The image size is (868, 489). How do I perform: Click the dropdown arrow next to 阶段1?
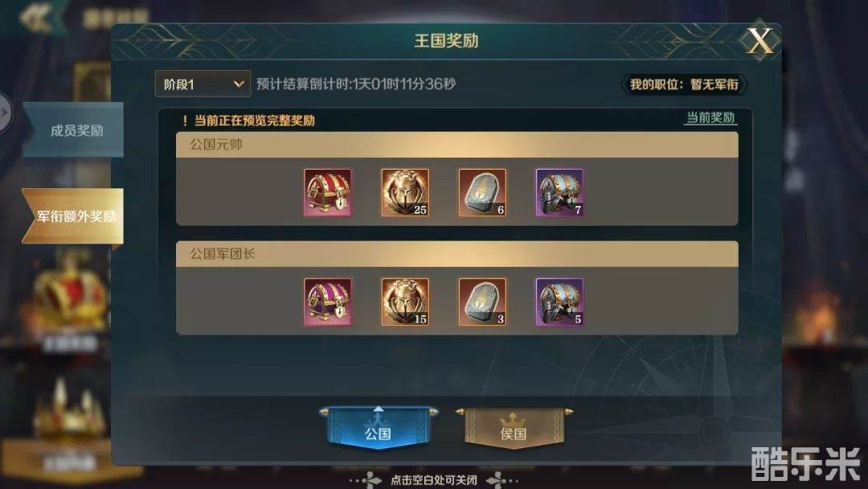(x=239, y=84)
